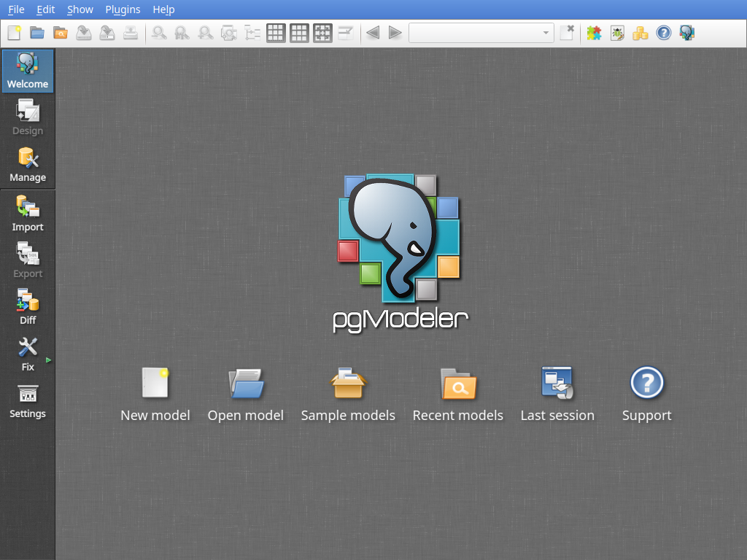747x560 pixels.
Task: Click the blue question mark toolbar icon
Action: coord(664,33)
